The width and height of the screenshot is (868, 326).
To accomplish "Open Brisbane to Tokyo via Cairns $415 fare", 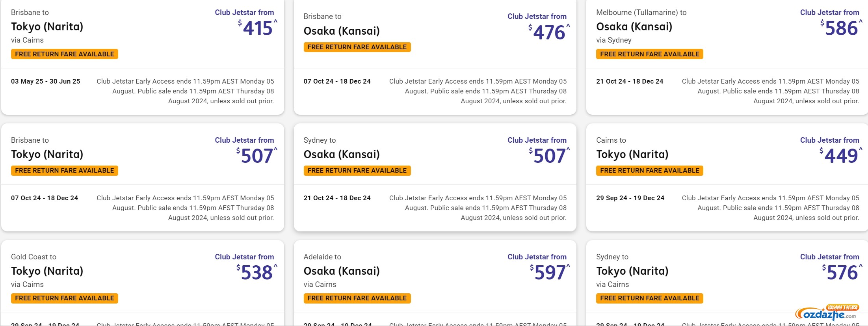I will click(x=143, y=57).
